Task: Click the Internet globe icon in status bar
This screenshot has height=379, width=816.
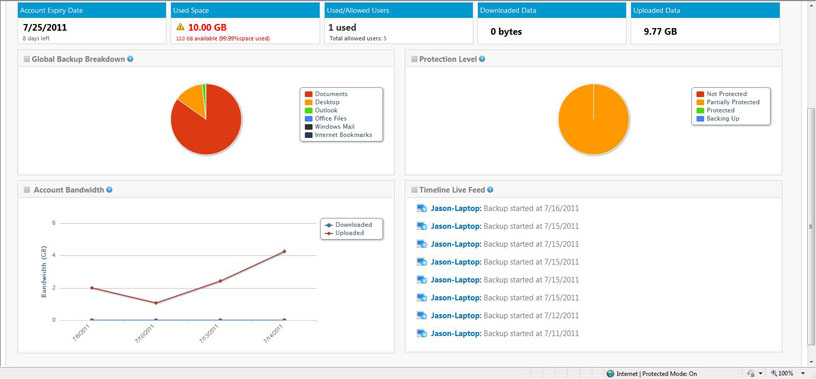Action: (610, 373)
